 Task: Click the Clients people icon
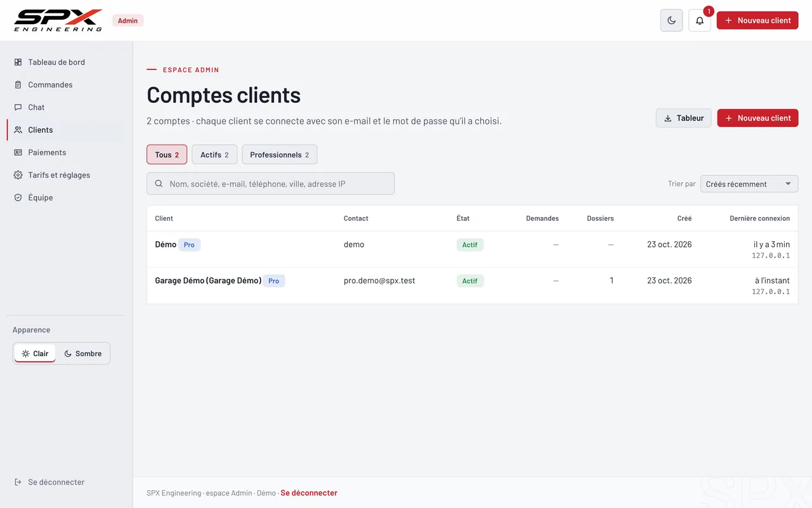[x=18, y=130]
